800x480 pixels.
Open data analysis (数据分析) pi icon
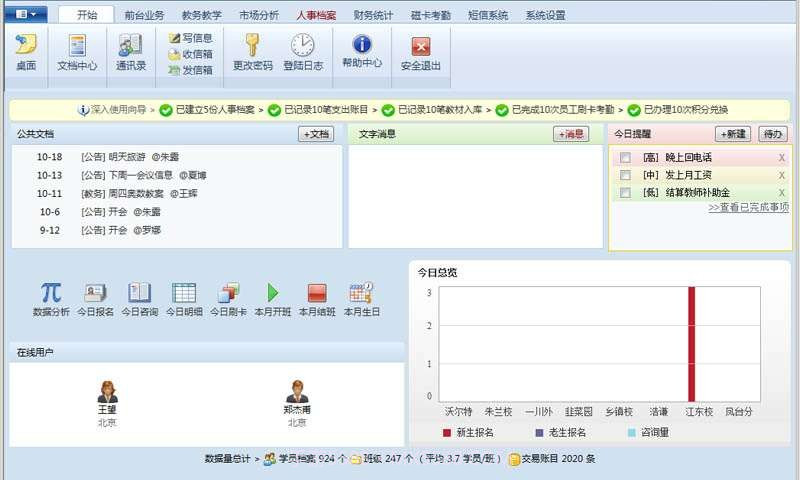pos(51,293)
